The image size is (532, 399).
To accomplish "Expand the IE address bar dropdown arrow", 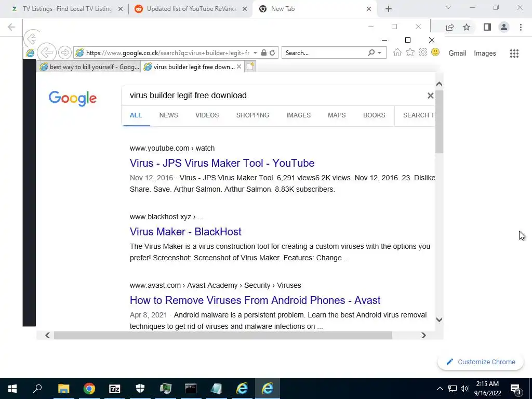I will [x=255, y=53].
